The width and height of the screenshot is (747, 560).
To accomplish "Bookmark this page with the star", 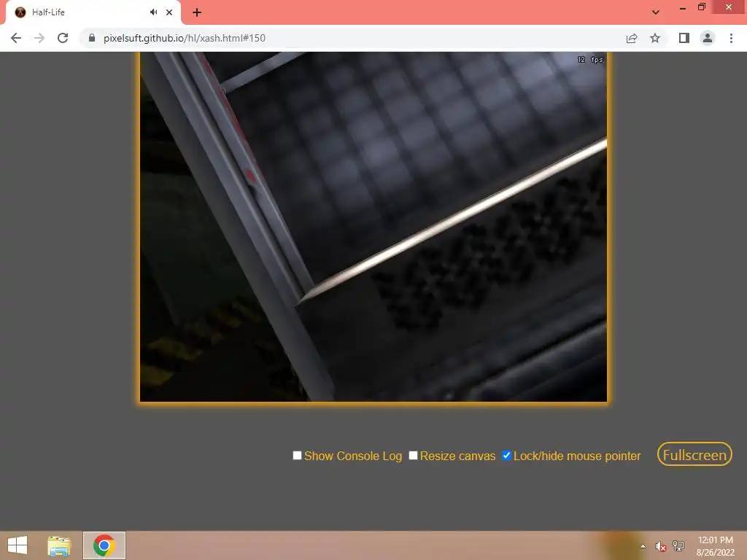I will pos(655,38).
